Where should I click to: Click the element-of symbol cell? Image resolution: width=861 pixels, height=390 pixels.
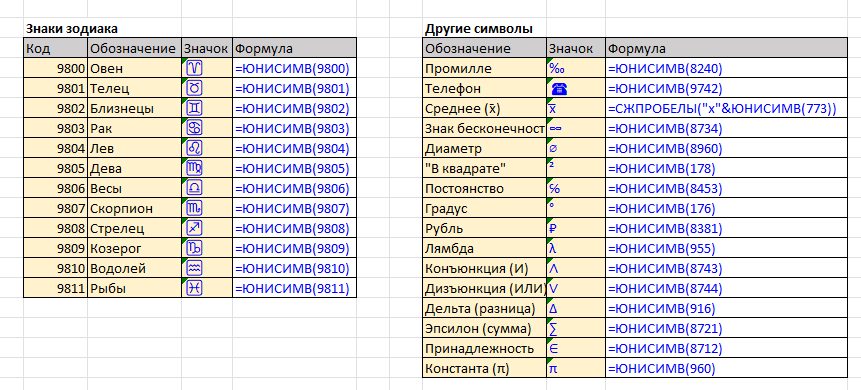(576, 348)
